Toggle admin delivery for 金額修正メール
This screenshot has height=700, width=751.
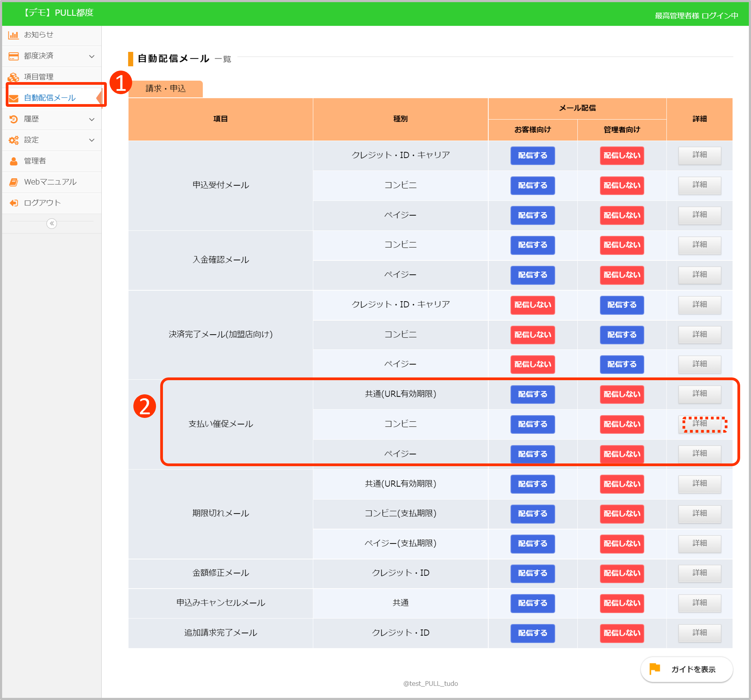(622, 574)
